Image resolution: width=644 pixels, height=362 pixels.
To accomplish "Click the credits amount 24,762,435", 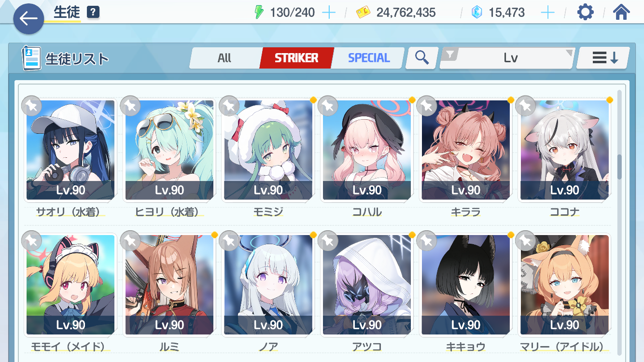I will click(x=406, y=13).
